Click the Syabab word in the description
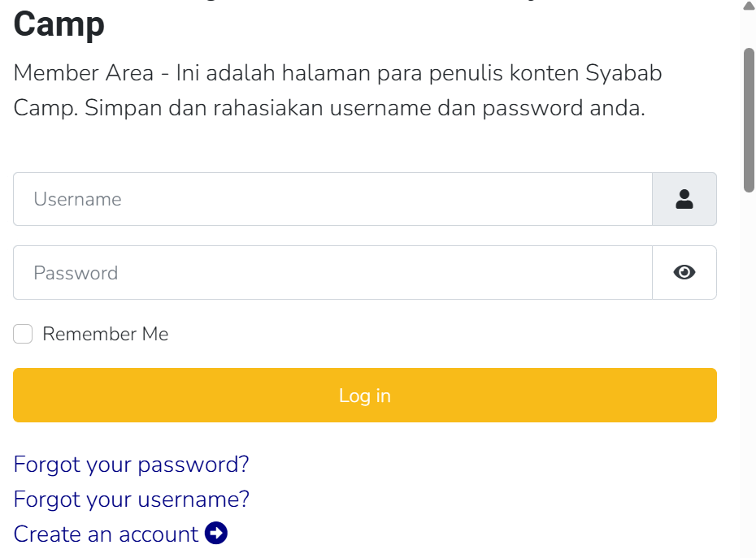The image size is (756, 558). [623, 73]
